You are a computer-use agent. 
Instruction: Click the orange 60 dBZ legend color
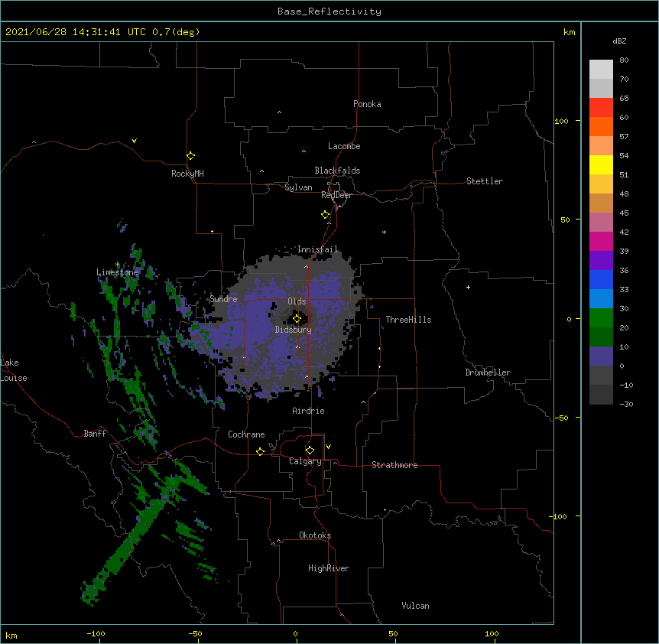[x=601, y=126]
